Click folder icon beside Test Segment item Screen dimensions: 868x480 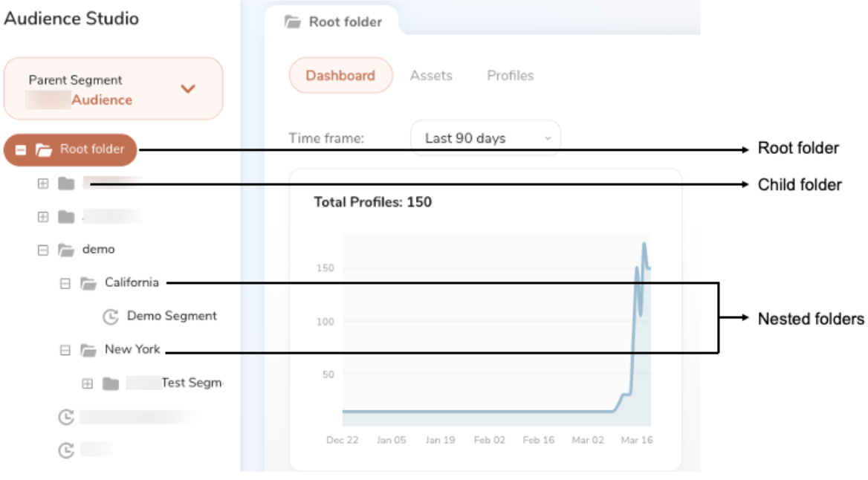111,384
